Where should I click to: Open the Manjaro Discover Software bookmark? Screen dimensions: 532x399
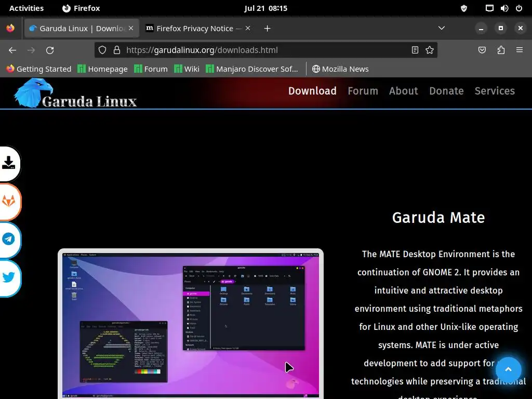(252, 69)
